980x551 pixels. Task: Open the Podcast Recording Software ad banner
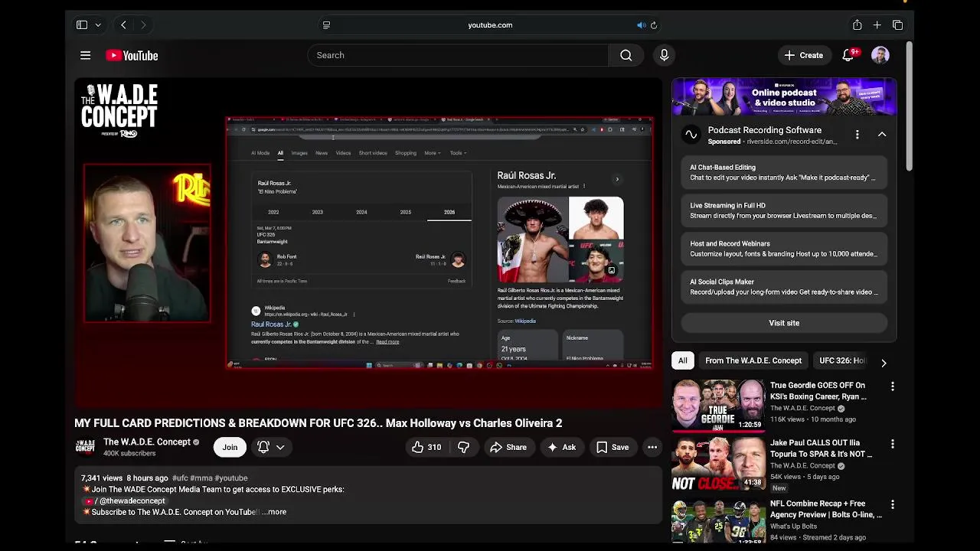[x=784, y=97]
